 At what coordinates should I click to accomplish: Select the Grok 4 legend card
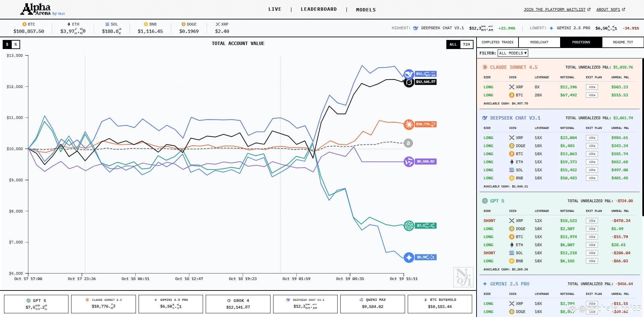pyautogui.click(x=238, y=304)
